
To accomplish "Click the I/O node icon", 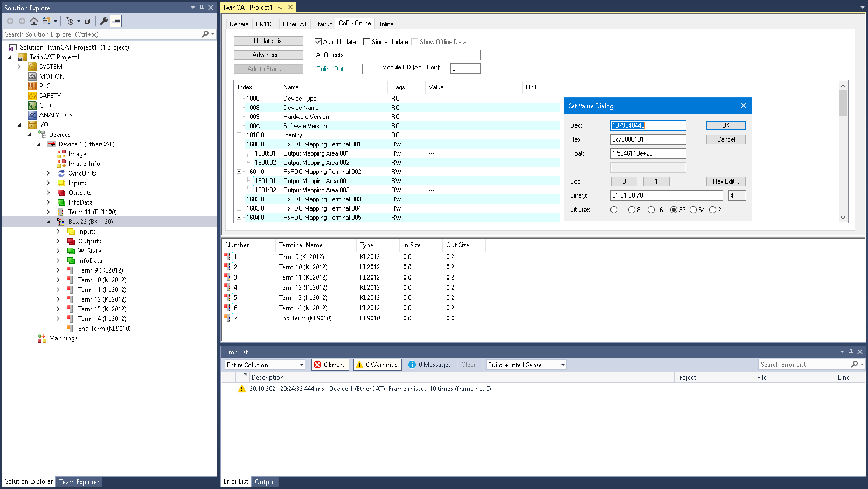I will [32, 125].
